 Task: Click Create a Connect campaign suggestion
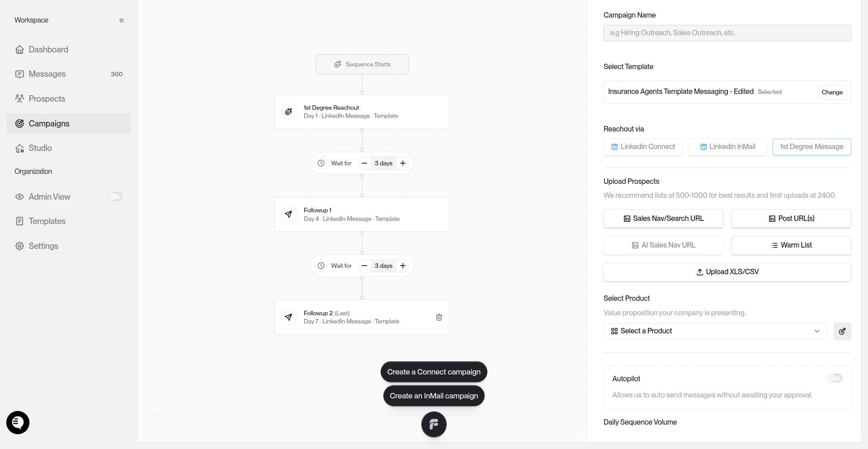(434, 372)
